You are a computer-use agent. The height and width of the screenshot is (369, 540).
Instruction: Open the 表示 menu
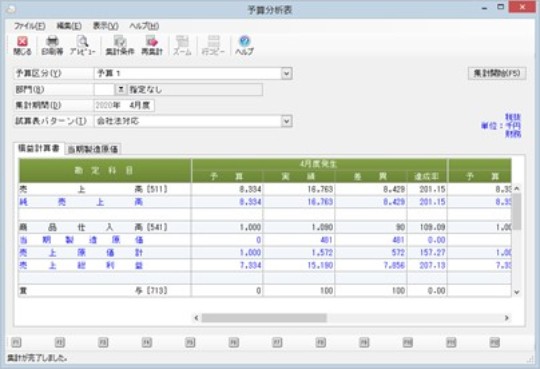click(x=105, y=26)
